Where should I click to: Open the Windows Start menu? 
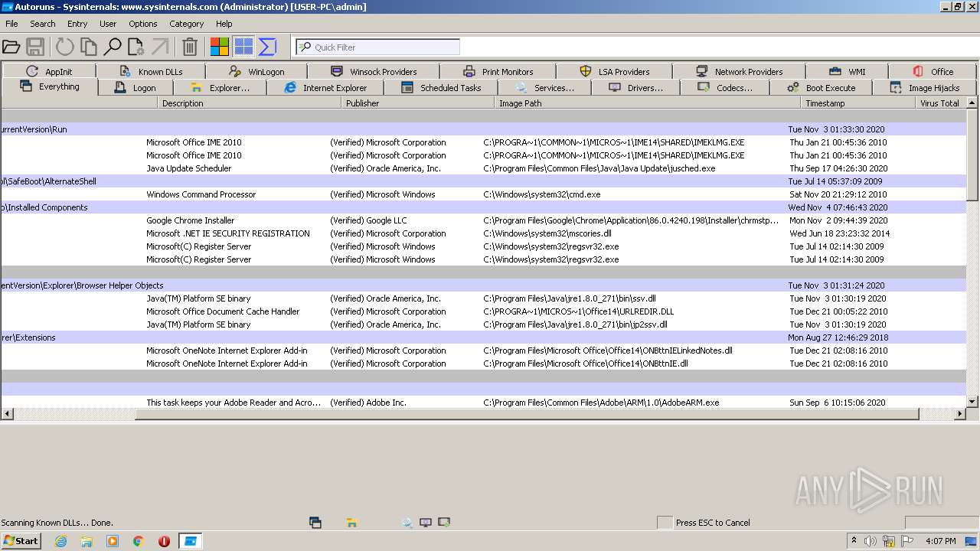click(21, 541)
